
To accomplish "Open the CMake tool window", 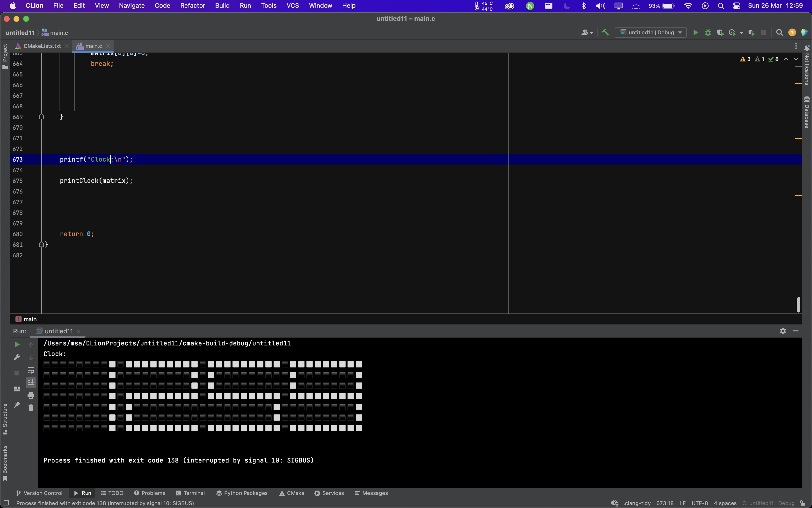I will [292, 493].
